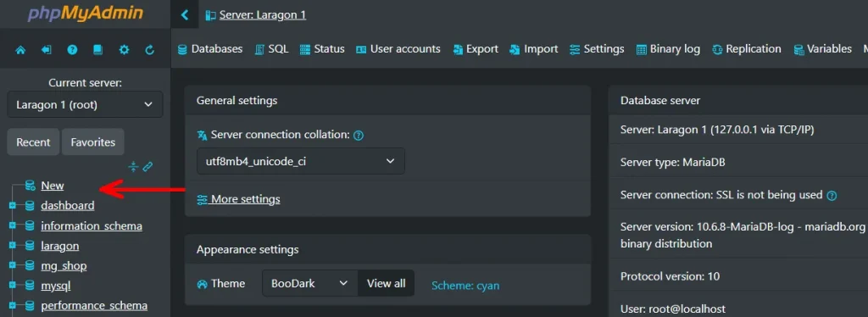Viewport: 868px width, 317px height.
Task: Open the Variables tab
Action: coord(822,49)
